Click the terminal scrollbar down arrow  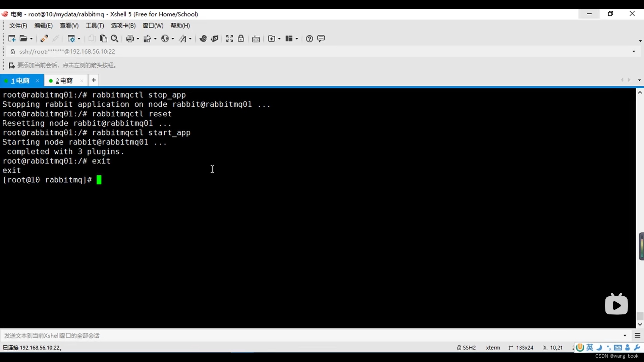[x=640, y=324]
